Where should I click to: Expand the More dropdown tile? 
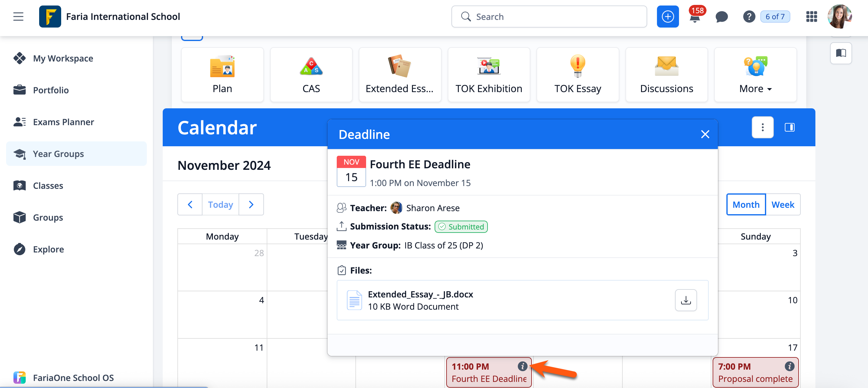click(755, 74)
